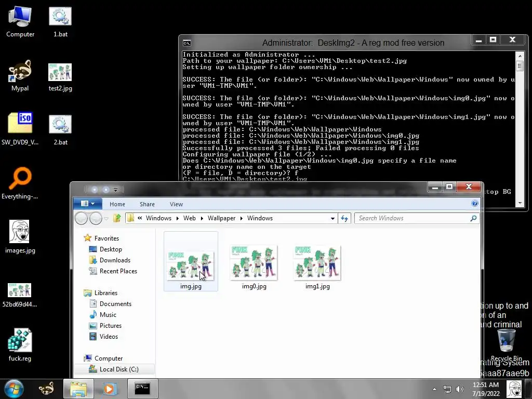Show hidden breadcrumb path double chevron

point(140,218)
